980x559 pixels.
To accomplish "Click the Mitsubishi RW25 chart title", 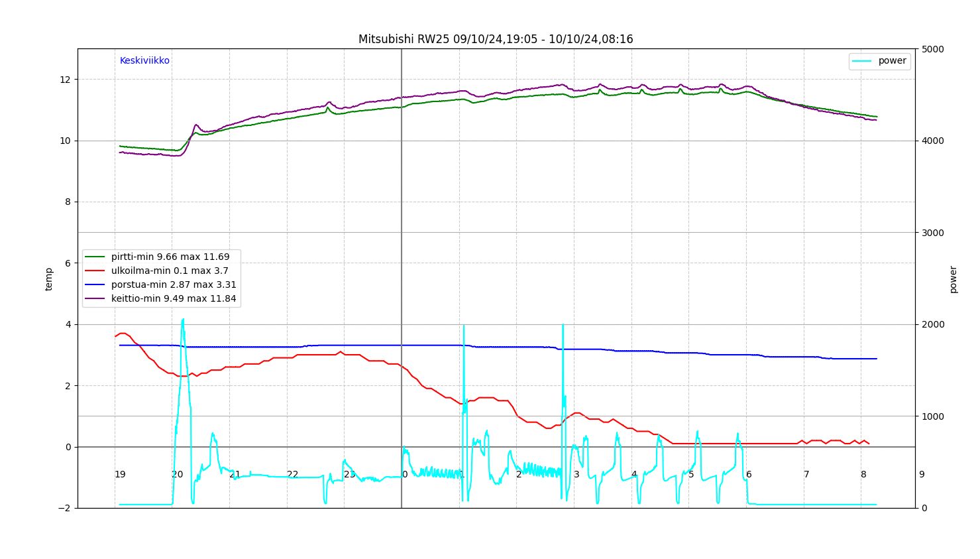I will pos(496,39).
